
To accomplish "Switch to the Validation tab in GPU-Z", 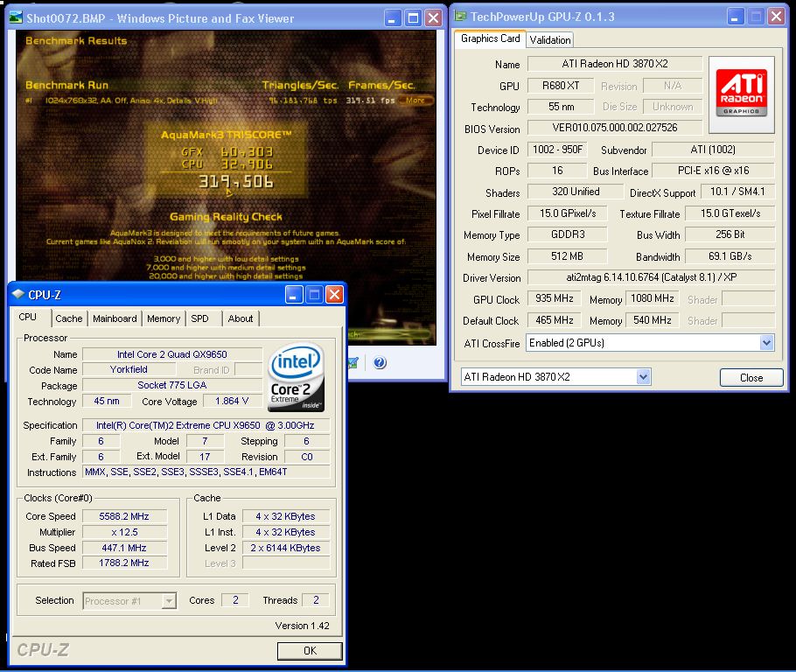I will (550, 39).
